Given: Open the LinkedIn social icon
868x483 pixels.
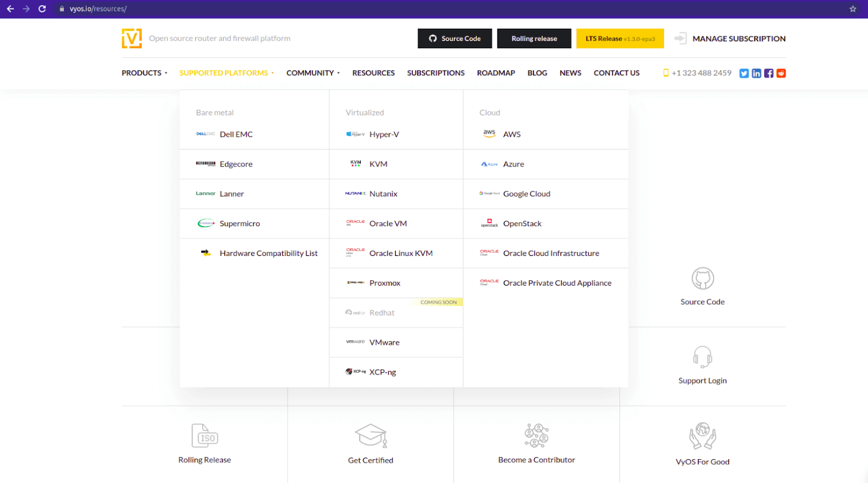Looking at the screenshot, I should coord(756,73).
